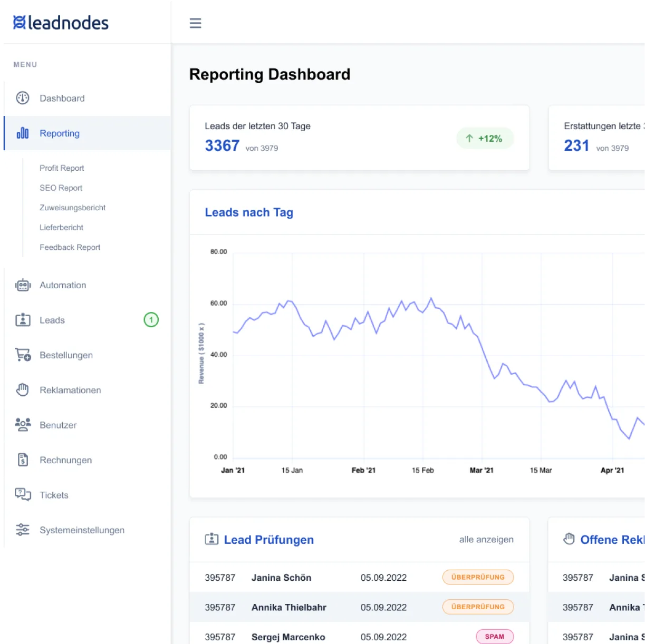Click the Reporting bar chart icon
Screen dimensions: 645x644
click(23, 133)
